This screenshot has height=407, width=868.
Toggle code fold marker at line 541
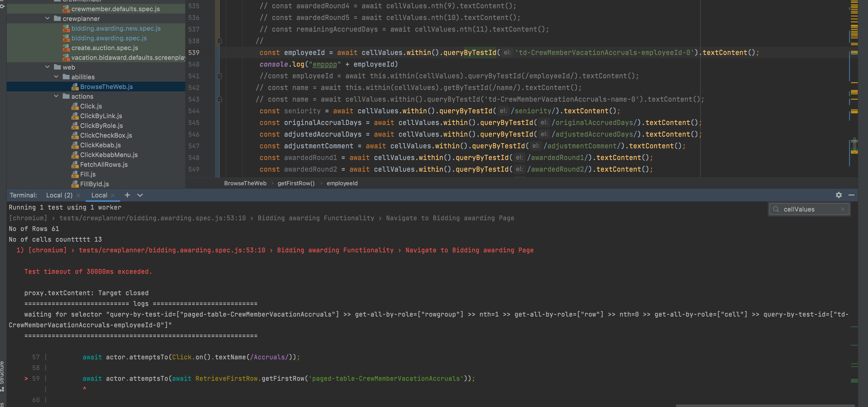click(219, 76)
